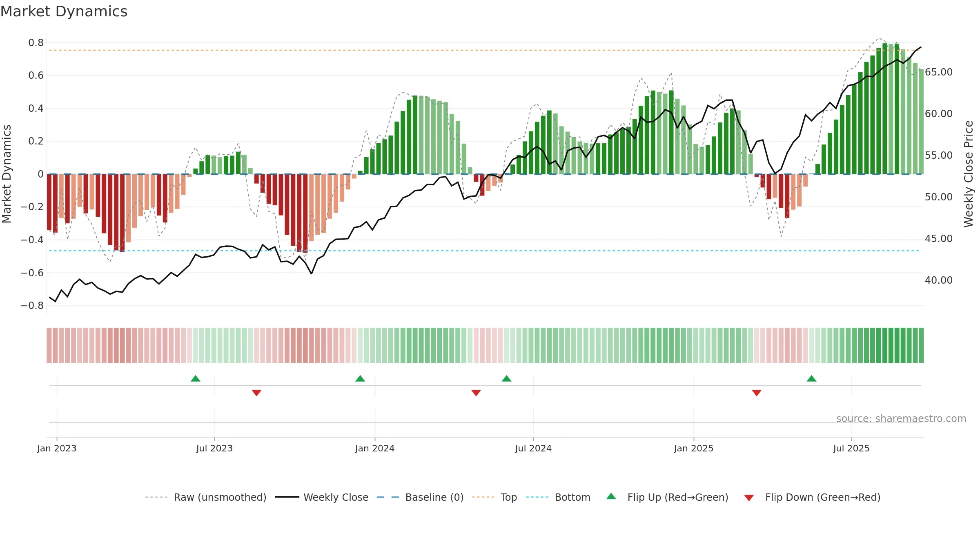980x551 pixels.
Task: Click the Jul 2024 axis label
Action: click(533, 448)
